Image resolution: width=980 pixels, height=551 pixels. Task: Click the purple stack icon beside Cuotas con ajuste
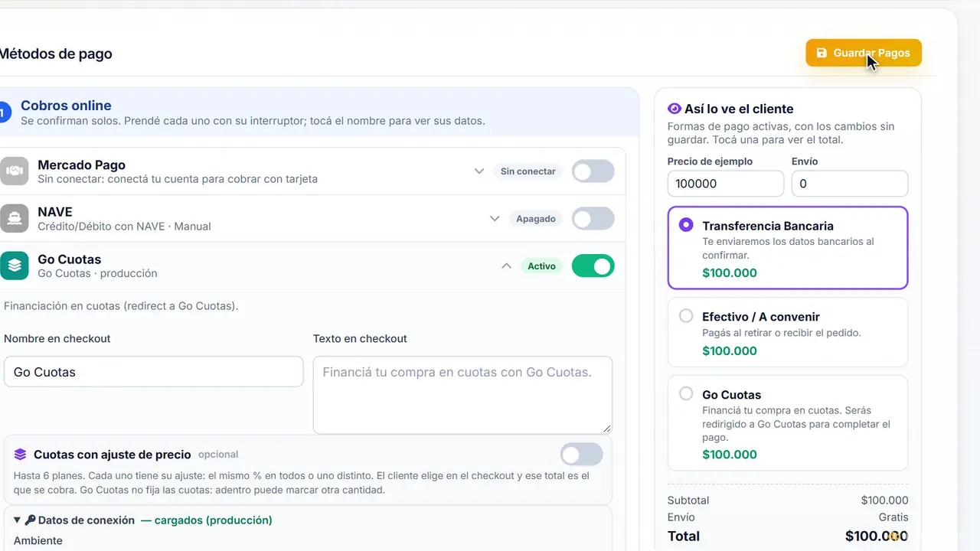tap(21, 455)
